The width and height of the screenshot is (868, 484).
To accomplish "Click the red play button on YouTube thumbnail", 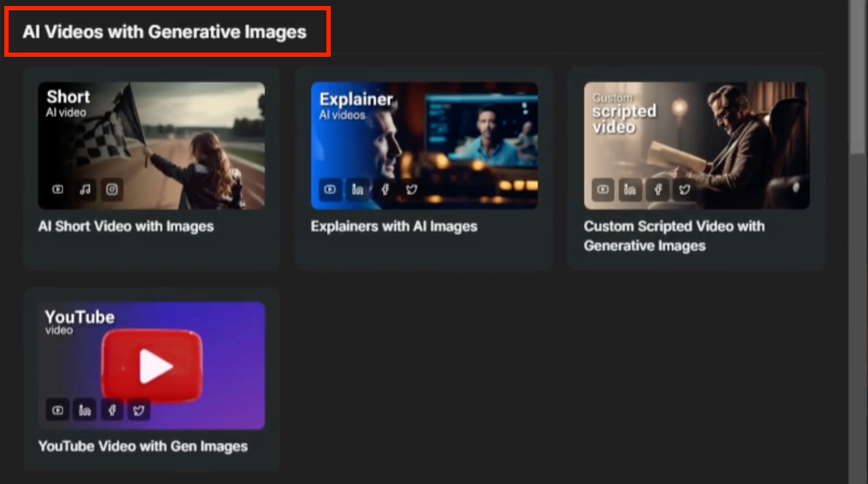I will click(x=152, y=366).
